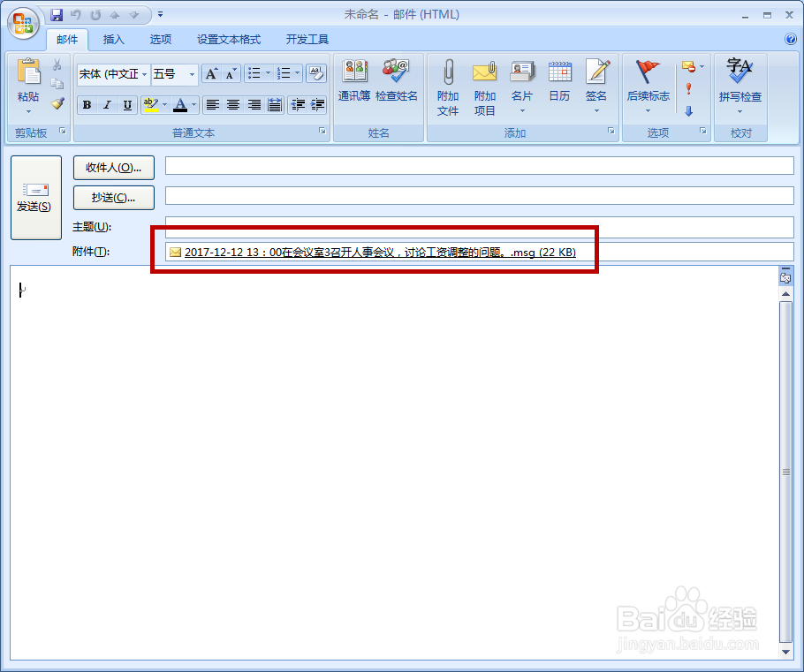Run 检查姓名 check names

pyautogui.click(x=397, y=80)
